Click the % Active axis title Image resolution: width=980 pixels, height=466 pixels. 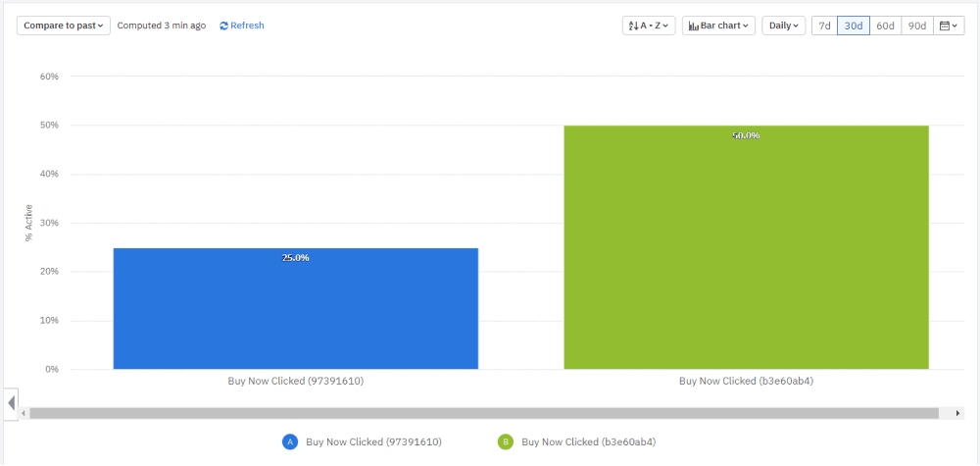tap(29, 223)
